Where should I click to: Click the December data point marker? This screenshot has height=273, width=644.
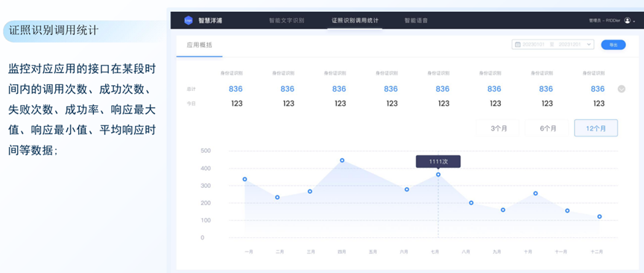pos(599,216)
